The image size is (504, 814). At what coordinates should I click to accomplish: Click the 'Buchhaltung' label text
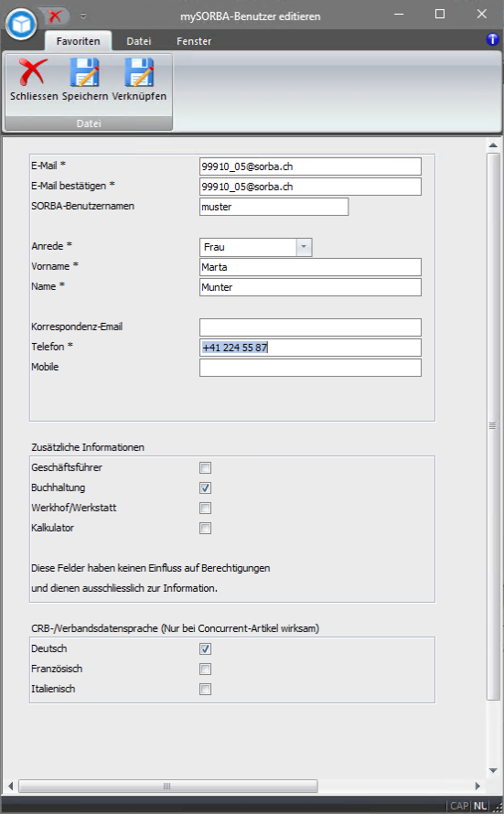[x=59, y=487]
